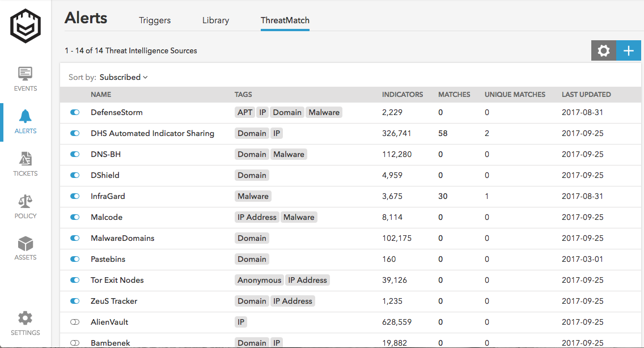Switch to the Triggers tab
This screenshot has width=644, height=348.
(x=154, y=20)
